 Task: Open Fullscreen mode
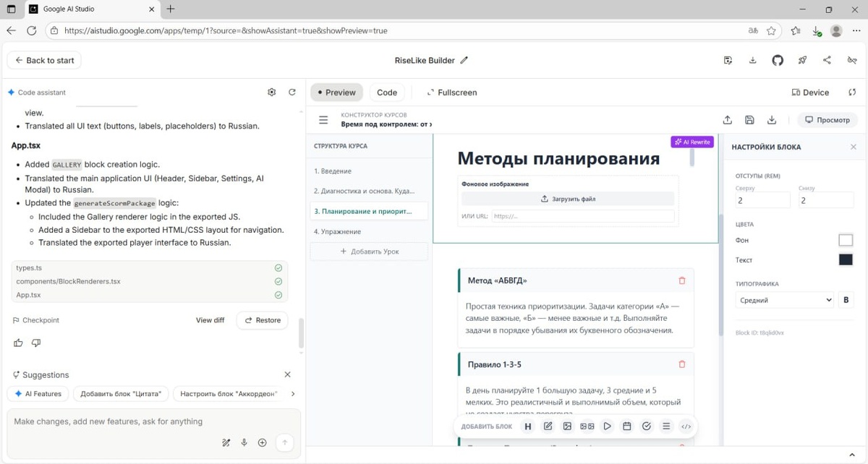coord(452,93)
